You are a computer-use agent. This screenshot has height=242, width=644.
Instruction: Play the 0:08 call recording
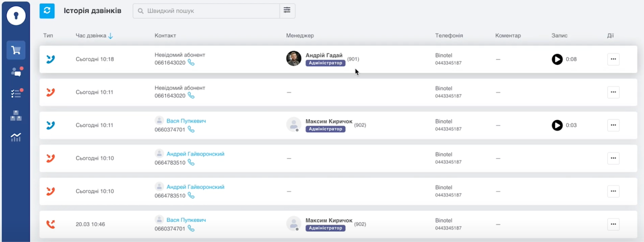click(x=557, y=59)
